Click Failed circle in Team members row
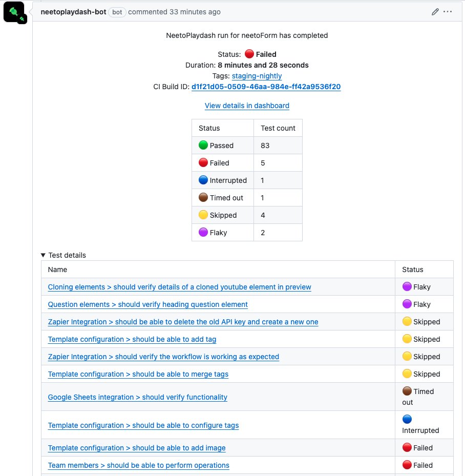Screen dimensions: 465x476 [407, 465]
